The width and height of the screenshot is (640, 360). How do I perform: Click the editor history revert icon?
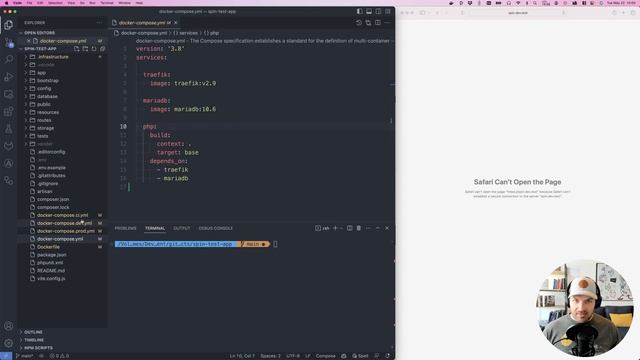(359, 23)
